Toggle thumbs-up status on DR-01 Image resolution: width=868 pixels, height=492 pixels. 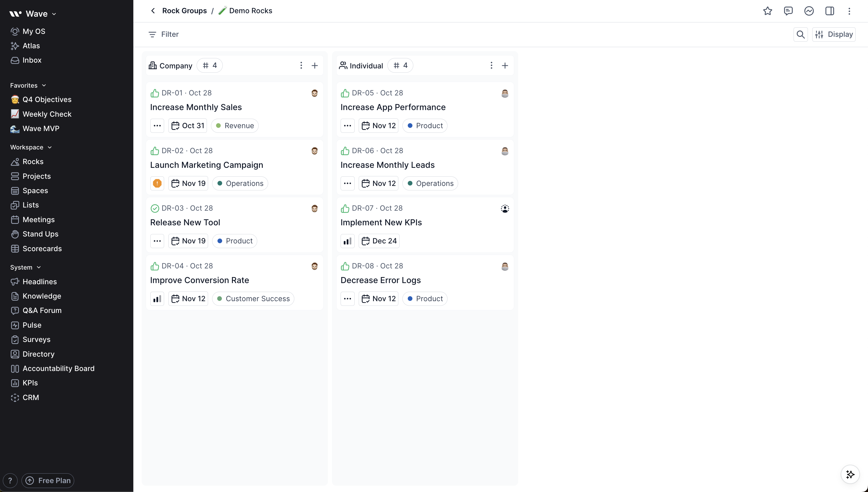coord(155,93)
